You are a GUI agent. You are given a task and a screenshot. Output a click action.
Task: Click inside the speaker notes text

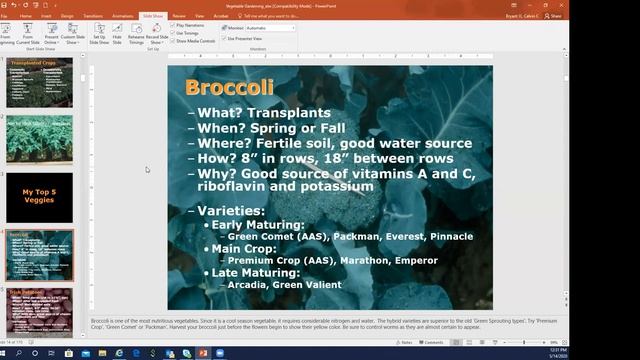pyautogui.click(x=324, y=324)
